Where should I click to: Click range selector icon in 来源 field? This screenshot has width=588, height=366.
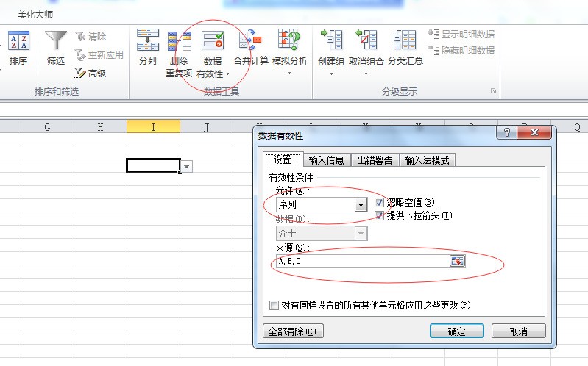[x=457, y=261]
